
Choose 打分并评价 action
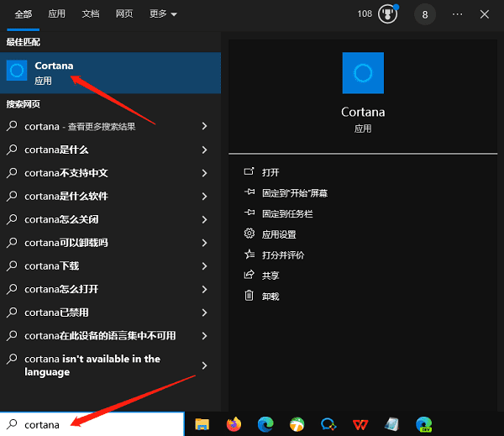coord(282,255)
